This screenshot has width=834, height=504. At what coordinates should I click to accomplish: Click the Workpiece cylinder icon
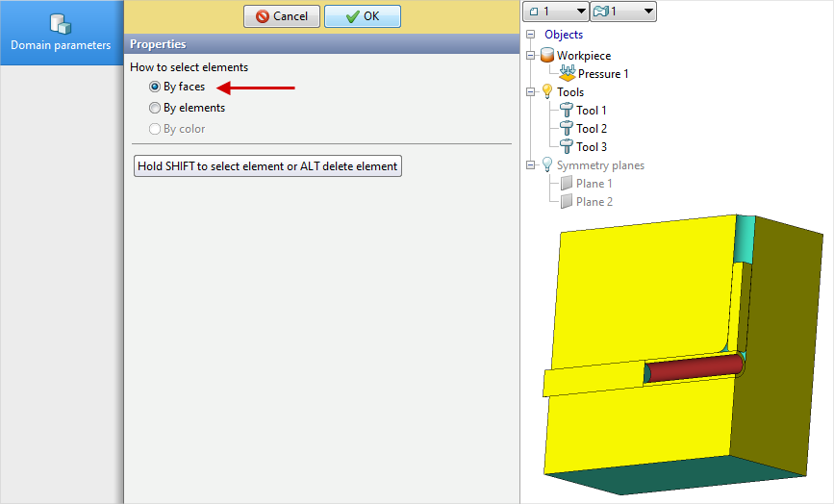[547, 56]
